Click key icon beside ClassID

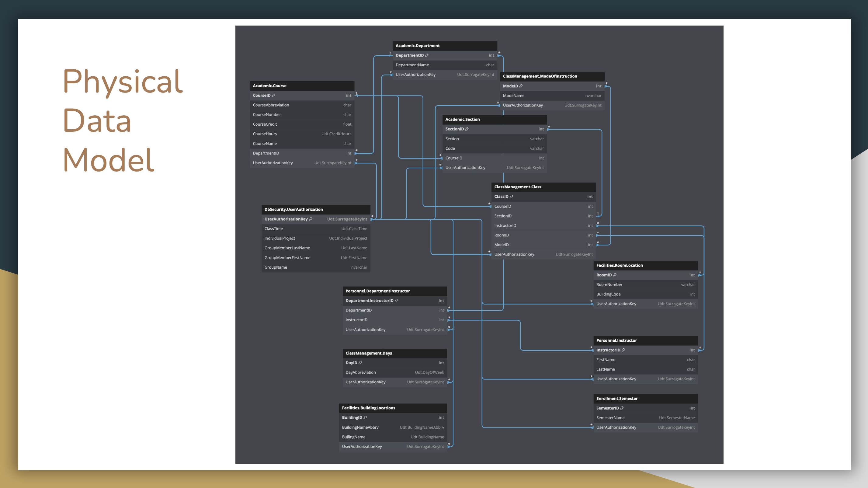coord(511,197)
